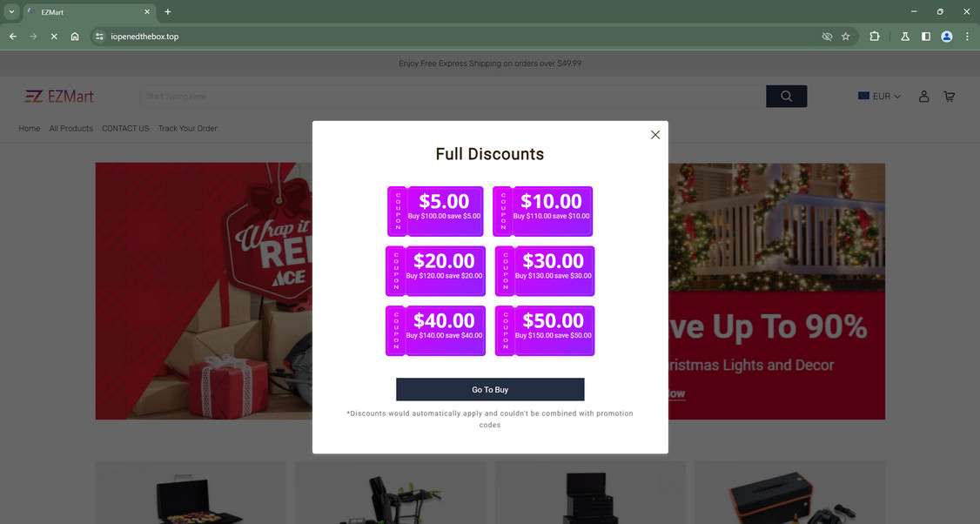Image resolution: width=980 pixels, height=524 pixels.
Task: Open the All Products menu item
Action: point(71,129)
